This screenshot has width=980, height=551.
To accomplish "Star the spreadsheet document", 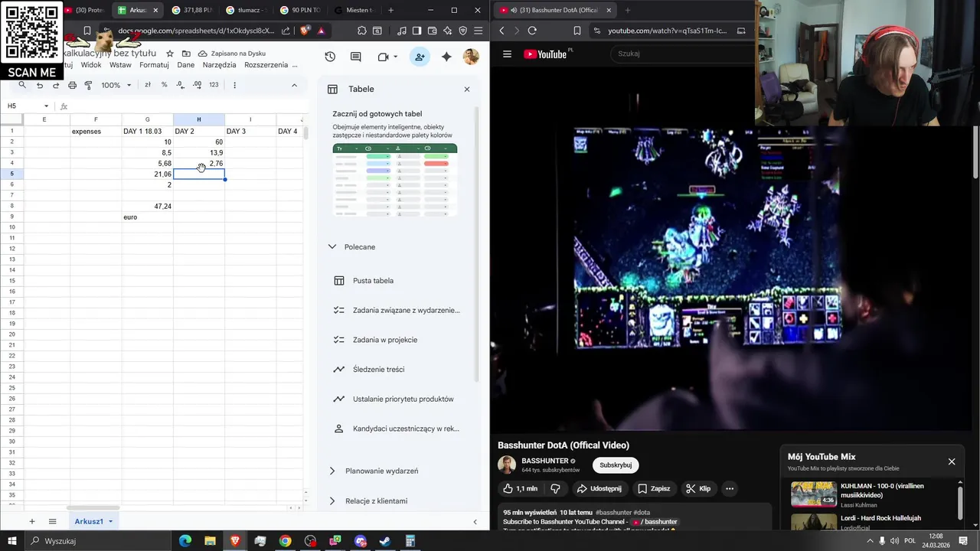I will [170, 54].
